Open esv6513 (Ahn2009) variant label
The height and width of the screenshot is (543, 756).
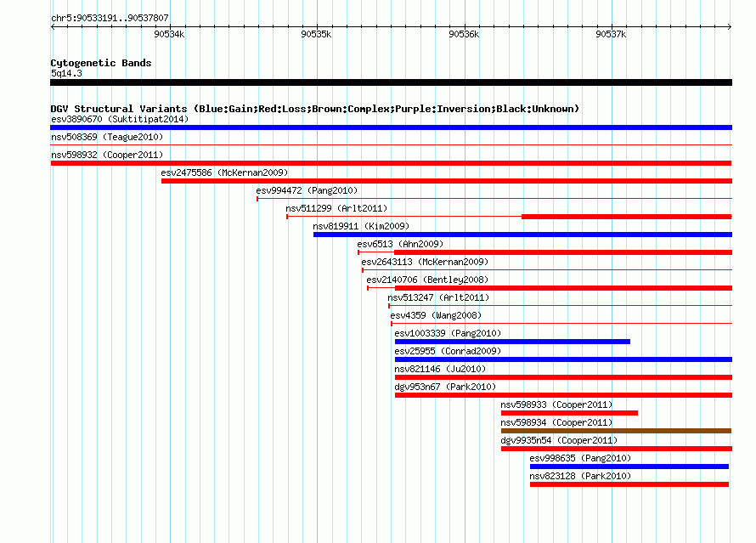click(400, 244)
